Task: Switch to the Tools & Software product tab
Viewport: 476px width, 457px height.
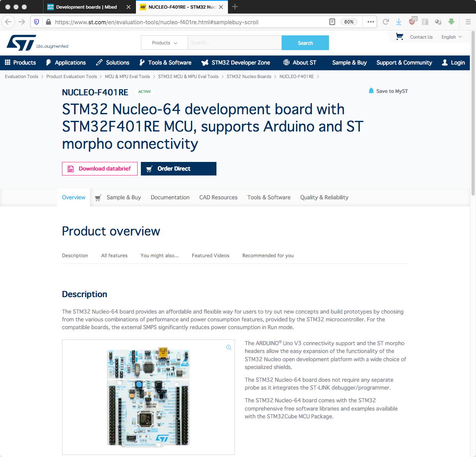Action: pyautogui.click(x=269, y=198)
